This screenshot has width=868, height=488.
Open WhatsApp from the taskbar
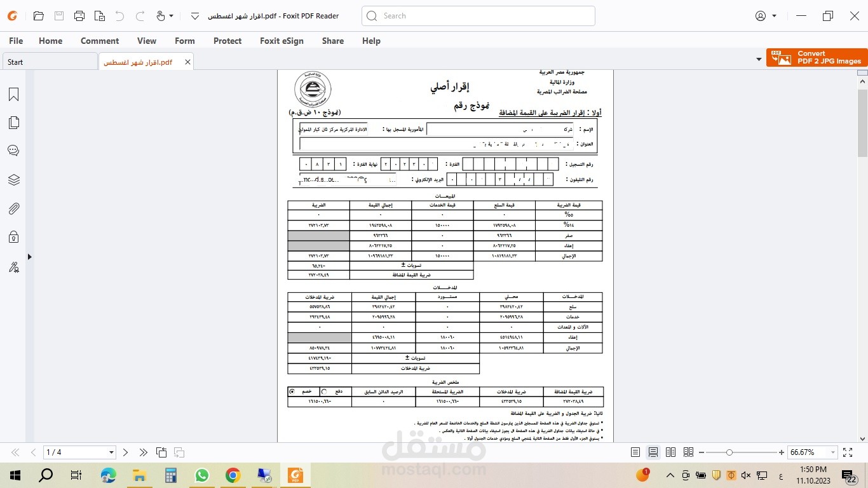202,475
